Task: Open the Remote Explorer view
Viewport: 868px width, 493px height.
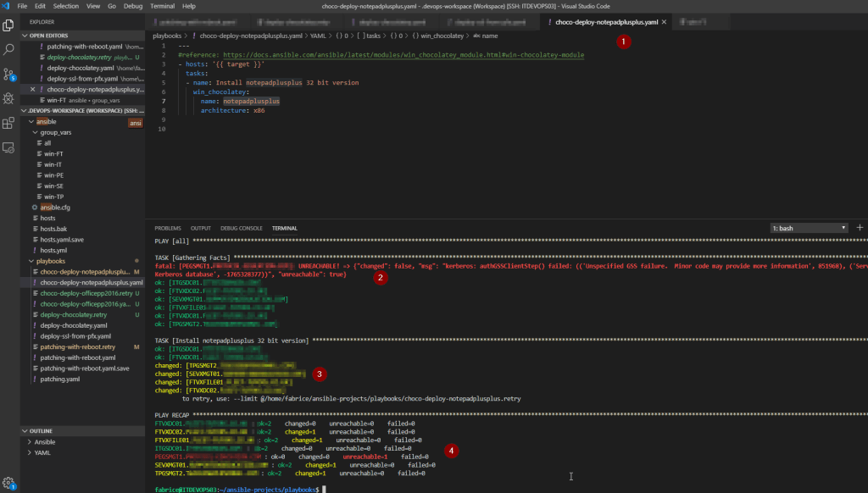Action: (9, 147)
